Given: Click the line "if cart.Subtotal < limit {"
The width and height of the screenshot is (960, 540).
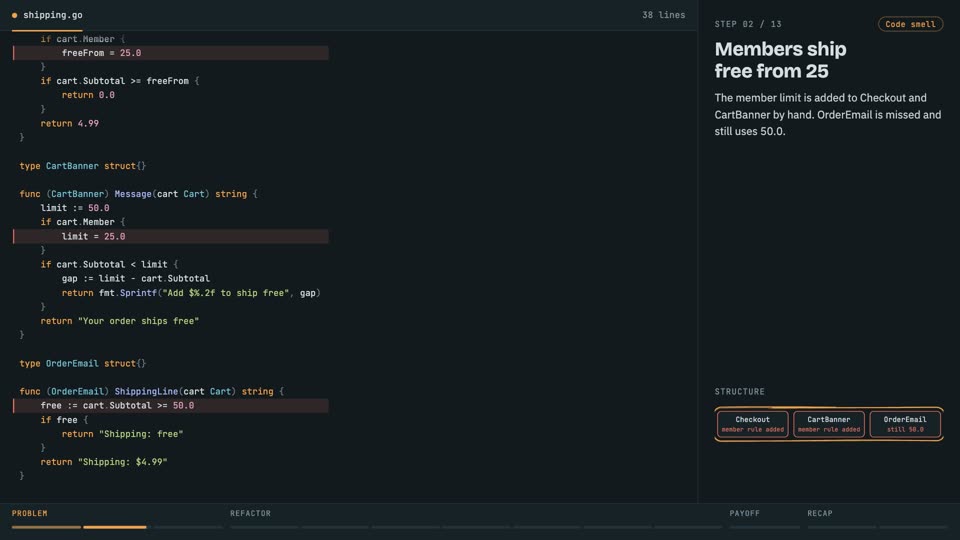Looking at the screenshot, I should point(110,264).
